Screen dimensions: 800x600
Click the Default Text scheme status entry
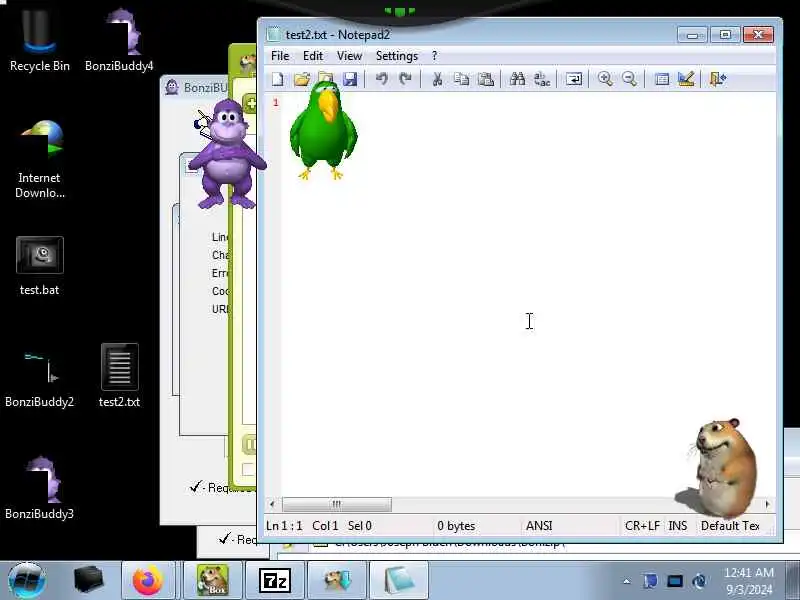pyautogui.click(x=731, y=526)
